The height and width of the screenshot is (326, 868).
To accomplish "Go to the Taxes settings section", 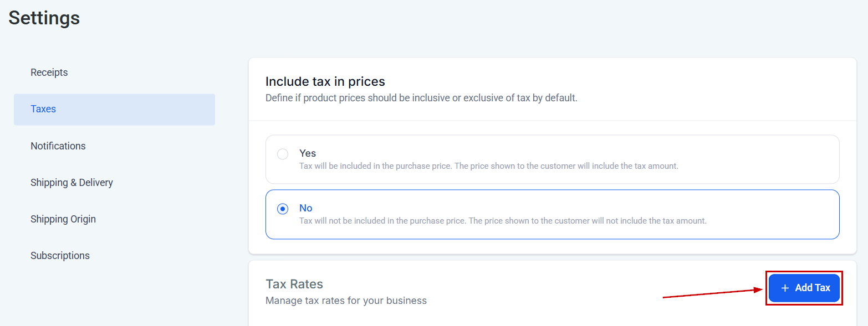I will pyautogui.click(x=43, y=109).
